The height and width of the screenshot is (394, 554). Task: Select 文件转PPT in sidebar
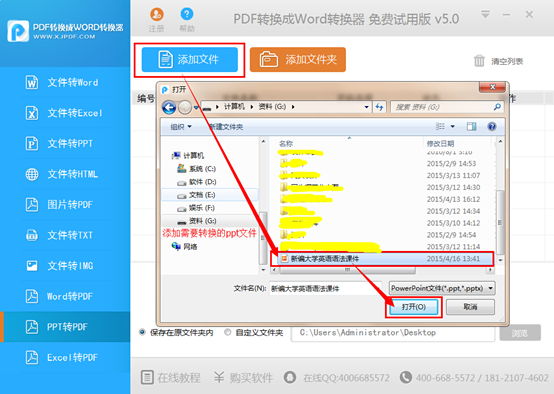click(65, 143)
